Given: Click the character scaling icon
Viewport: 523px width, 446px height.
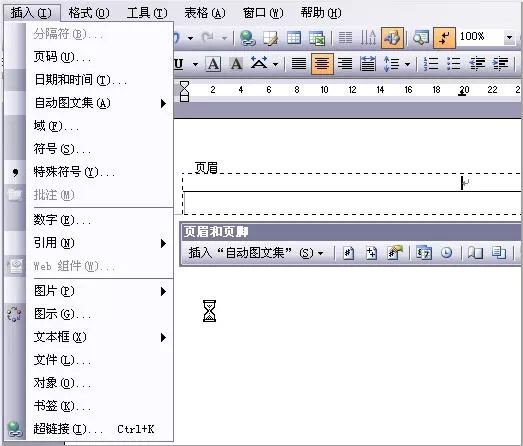Looking at the screenshot, I should coord(259,63).
